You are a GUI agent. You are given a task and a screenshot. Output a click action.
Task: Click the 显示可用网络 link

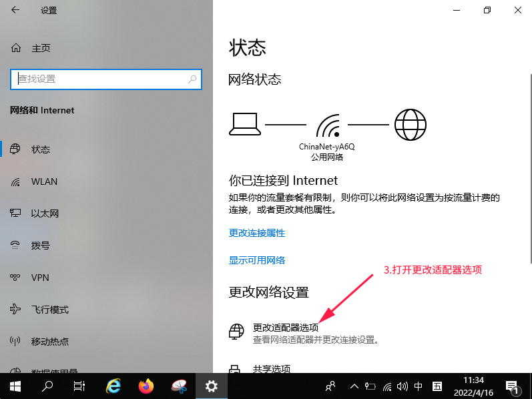(x=257, y=260)
